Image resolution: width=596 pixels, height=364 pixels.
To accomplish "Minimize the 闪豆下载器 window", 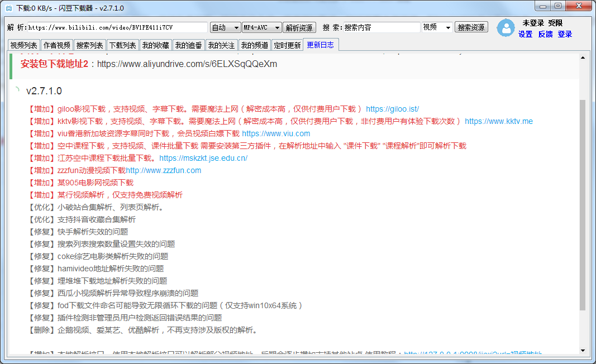I will (542, 6).
